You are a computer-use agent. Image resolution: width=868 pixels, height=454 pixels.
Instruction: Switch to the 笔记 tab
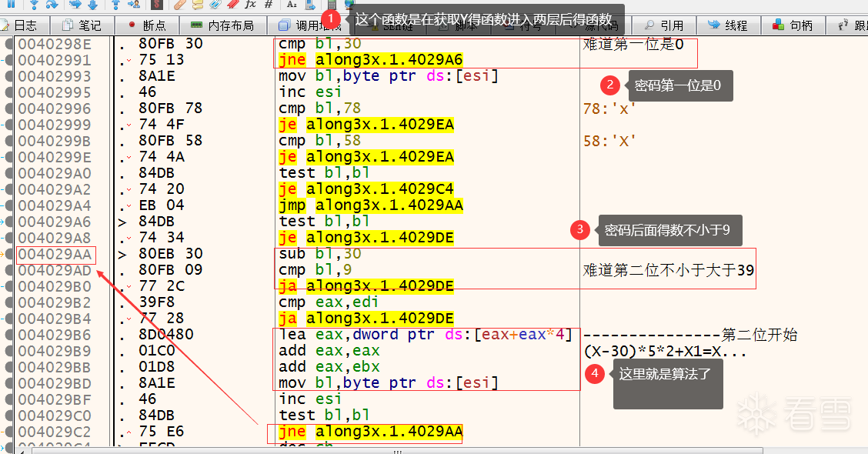82,25
